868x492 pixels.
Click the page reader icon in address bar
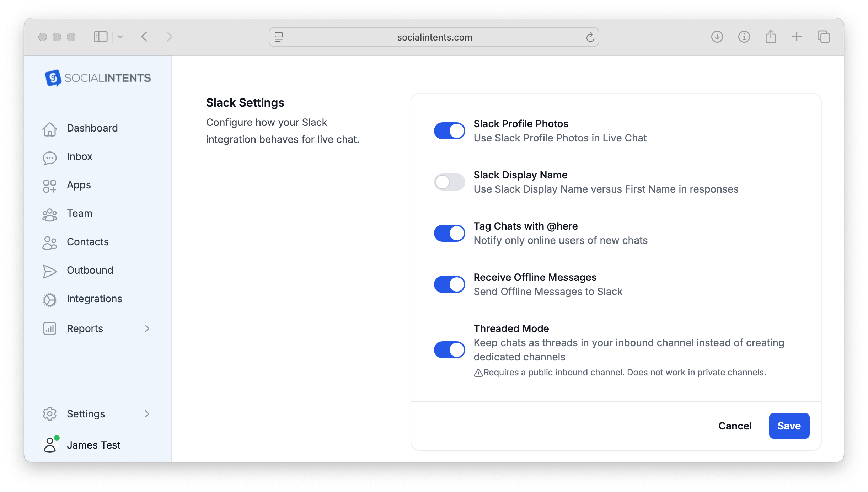tap(279, 37)
